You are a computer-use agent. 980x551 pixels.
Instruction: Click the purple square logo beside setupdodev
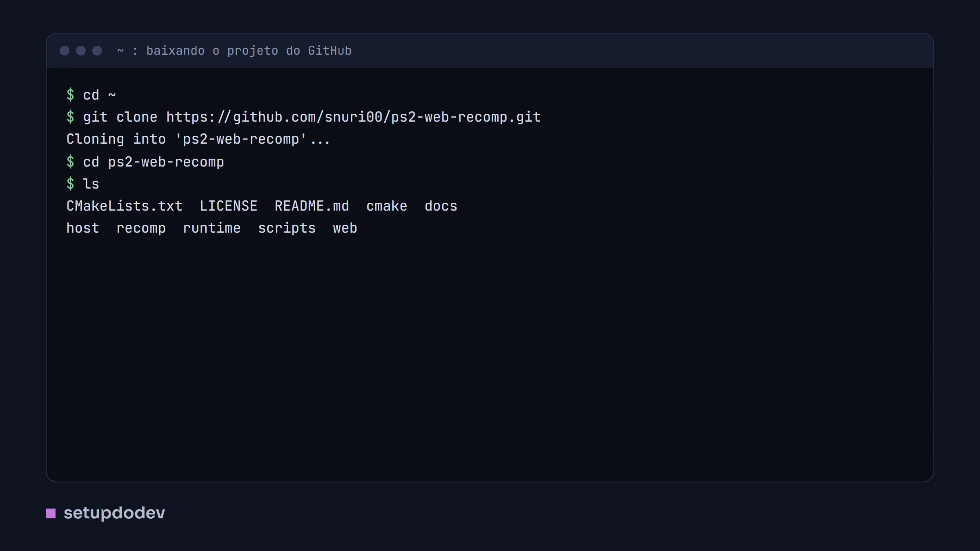(x=51, y=513)
